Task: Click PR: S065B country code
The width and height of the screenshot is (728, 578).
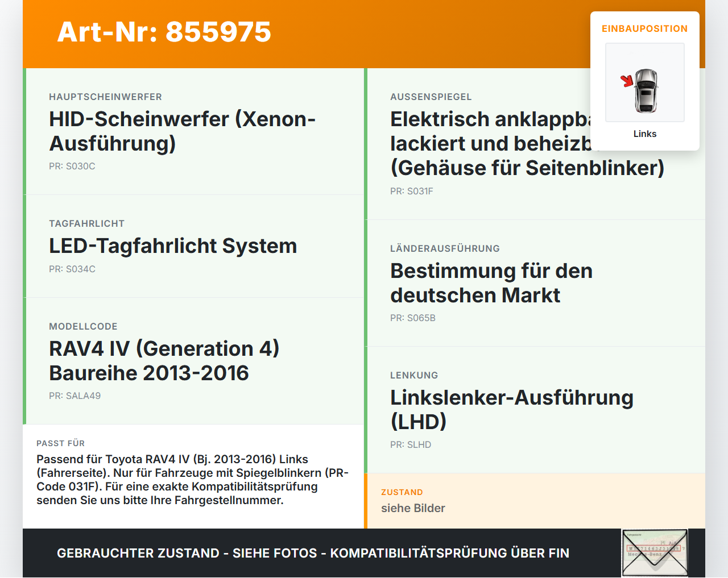Action: tap(413, 318)
